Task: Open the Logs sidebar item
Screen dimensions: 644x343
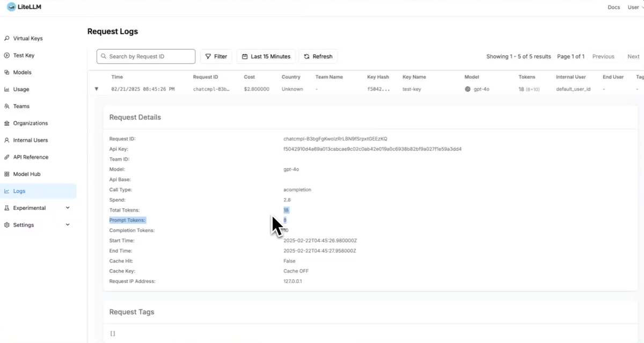Action: tap(19, 191)
